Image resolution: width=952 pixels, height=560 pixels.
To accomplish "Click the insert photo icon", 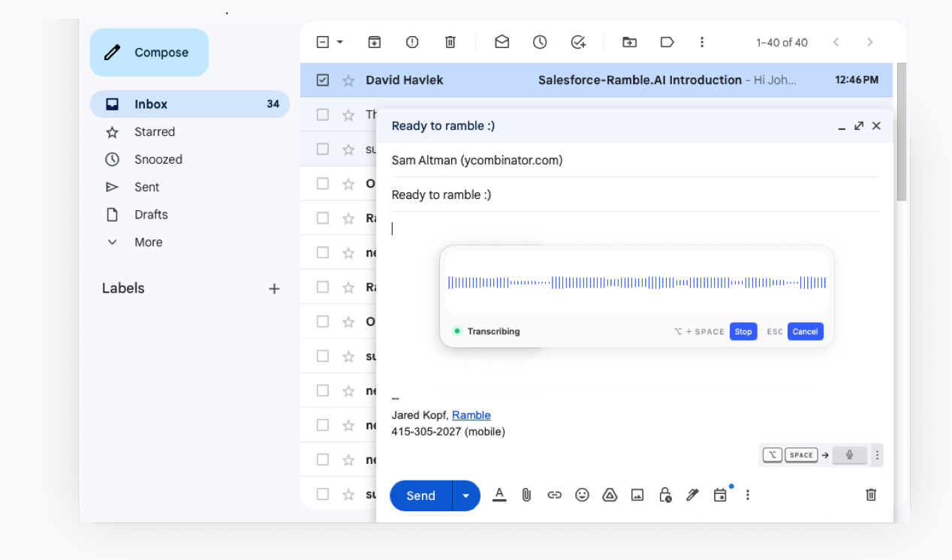I will [x=637, y=495].
